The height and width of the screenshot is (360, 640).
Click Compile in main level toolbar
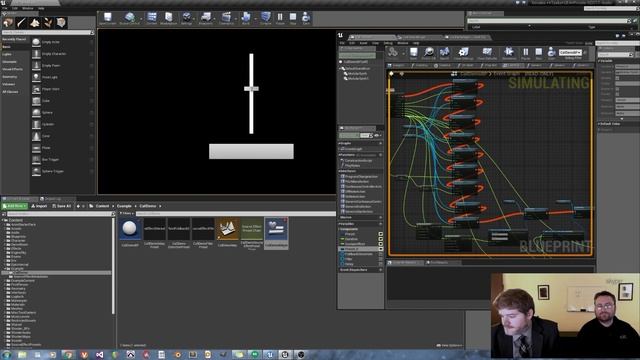coord(266,18)
